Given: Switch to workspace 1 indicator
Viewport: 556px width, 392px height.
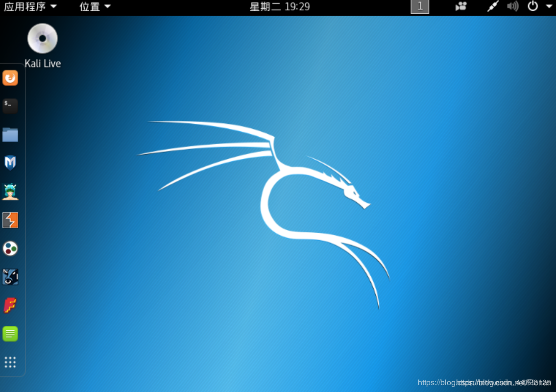Looking at the screenshot, I should click(420, 6).
